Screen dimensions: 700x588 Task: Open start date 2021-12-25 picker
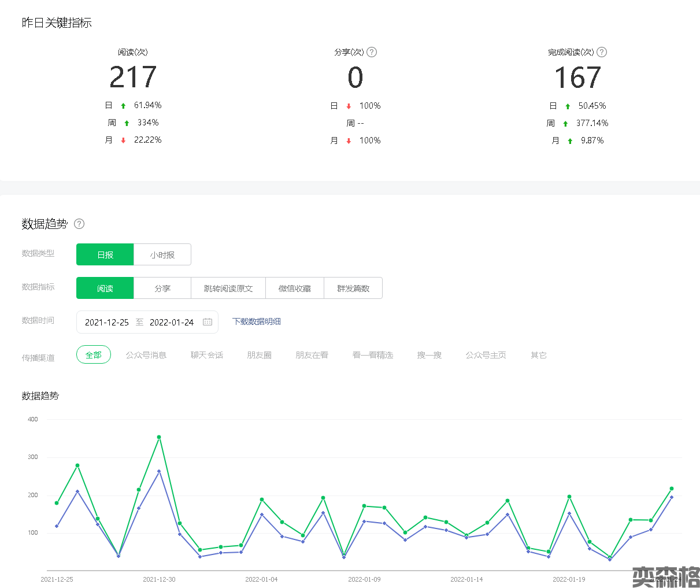[x=107, y=322]
